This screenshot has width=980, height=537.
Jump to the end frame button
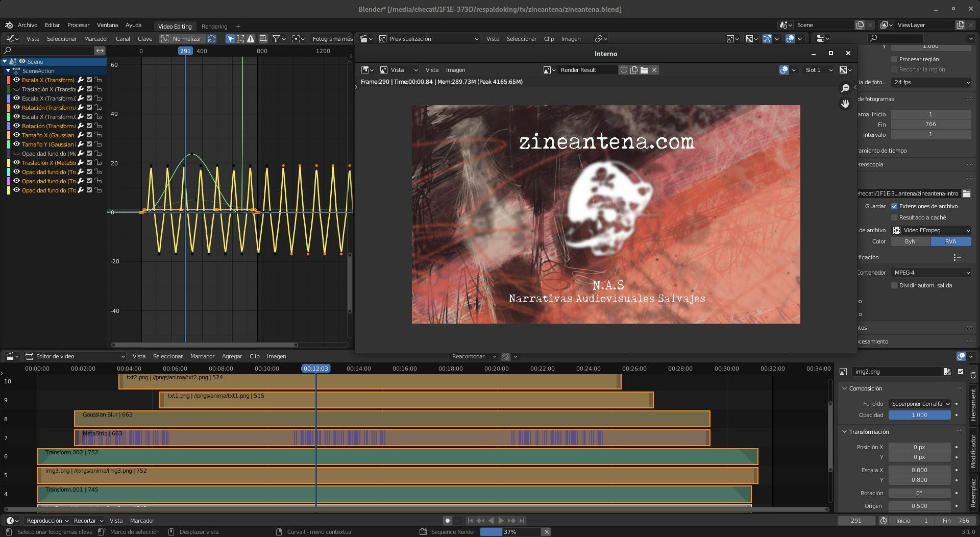pyautogui.click(x=522, y=521)
